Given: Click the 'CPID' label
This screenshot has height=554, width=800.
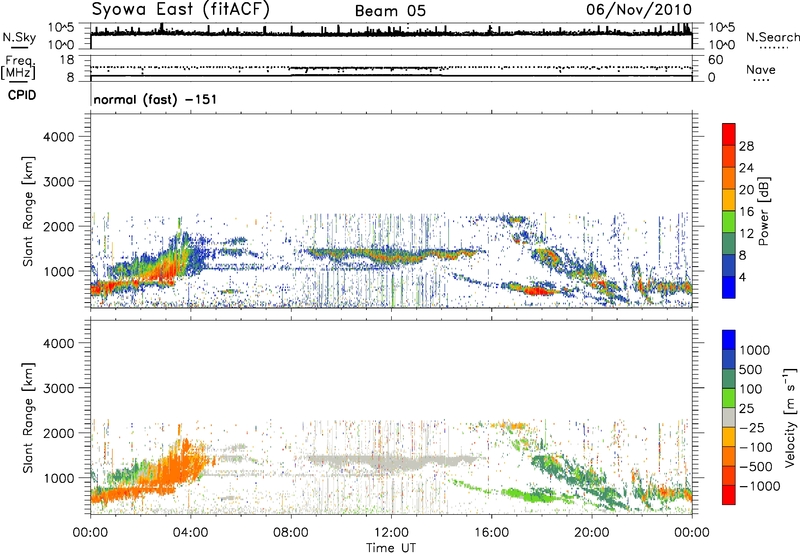Looking at the screenshot, I should pyautogui.click(x=22, y=95).
